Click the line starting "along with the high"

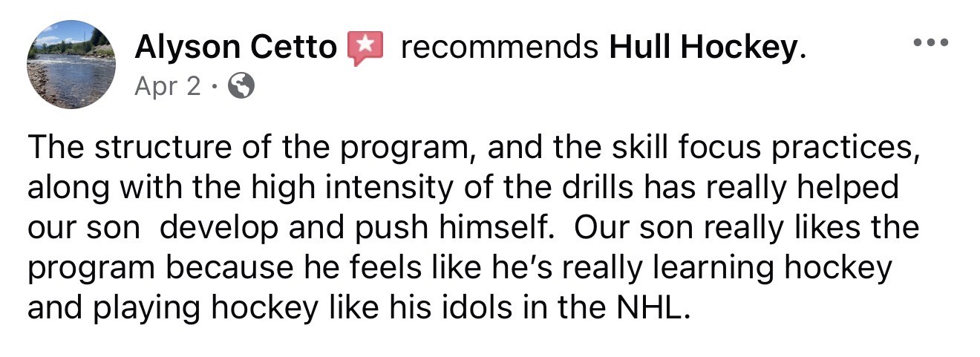(463, 189)
